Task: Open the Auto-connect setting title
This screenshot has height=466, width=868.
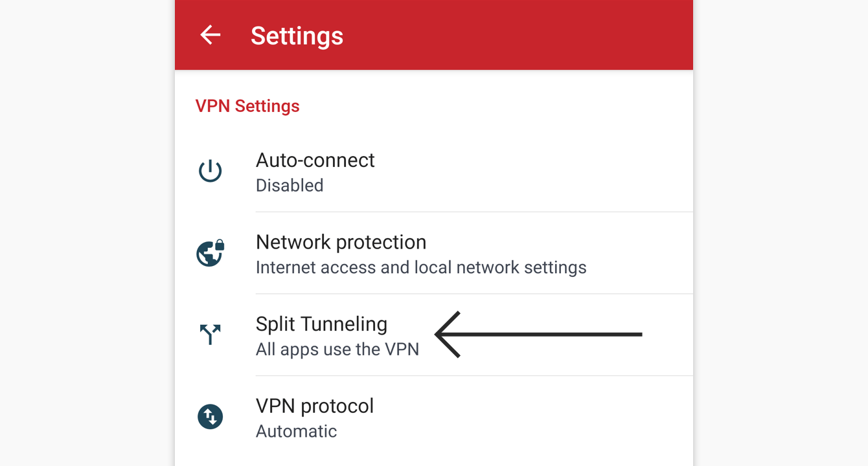Action: point(315,160)
